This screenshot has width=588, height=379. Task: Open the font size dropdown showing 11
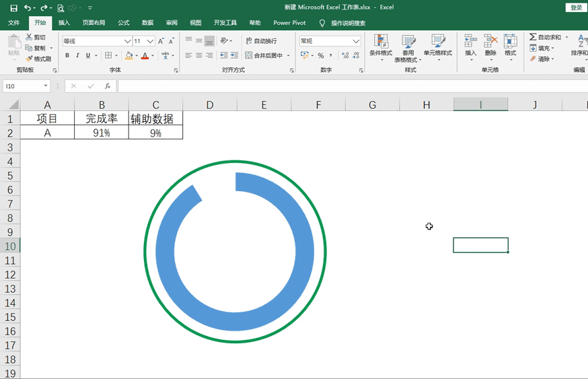click(x=151, y=41)
